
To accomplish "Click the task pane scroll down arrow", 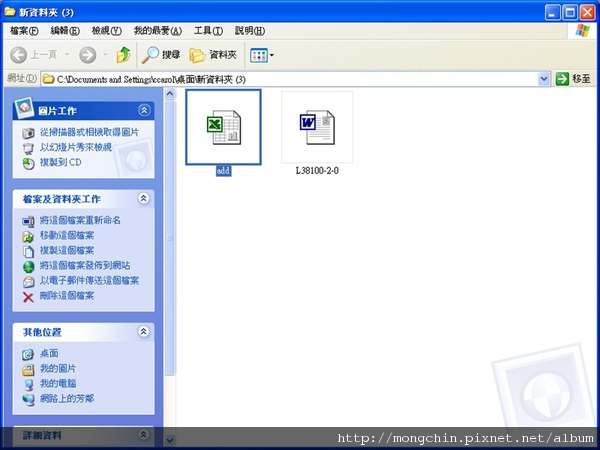I will click(x=170, y=440).
